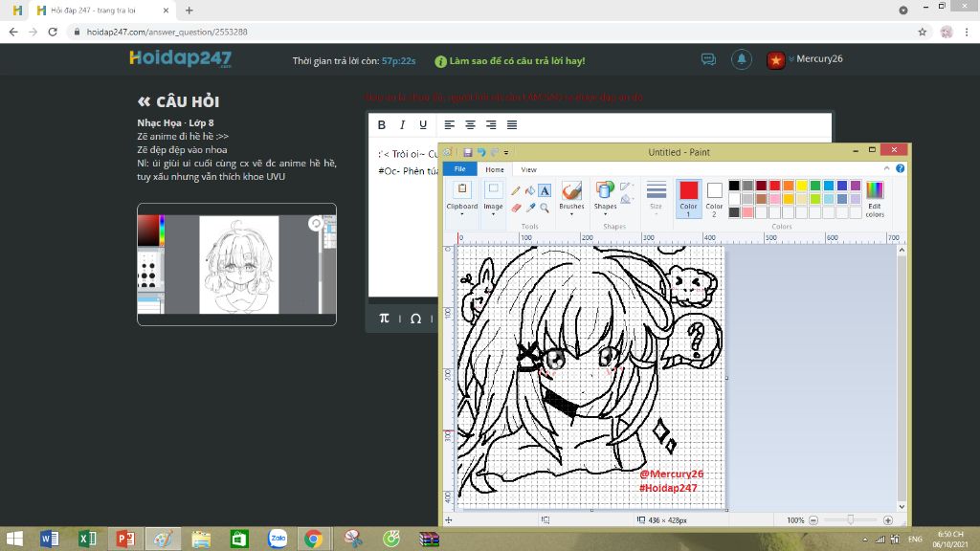Expand the Shapes dropdown arrow
The image size is (980, 551).
click(x=605, y=214)
